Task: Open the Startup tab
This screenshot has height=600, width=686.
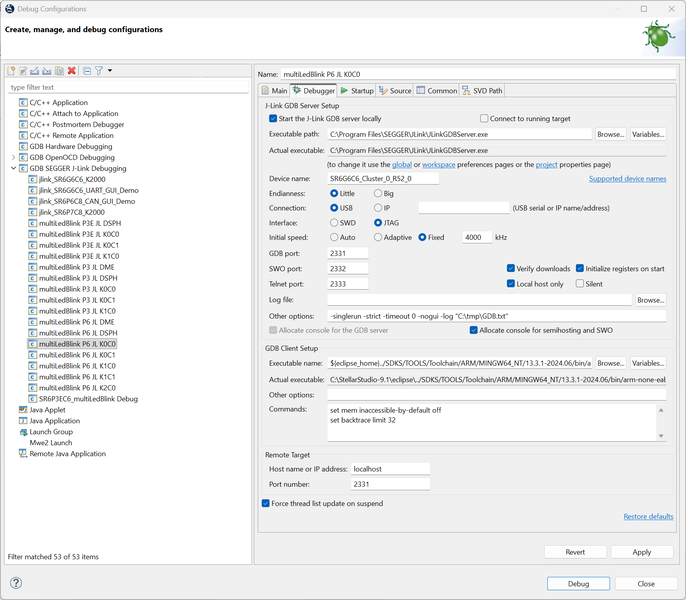Action: click(x=357, y=91)
